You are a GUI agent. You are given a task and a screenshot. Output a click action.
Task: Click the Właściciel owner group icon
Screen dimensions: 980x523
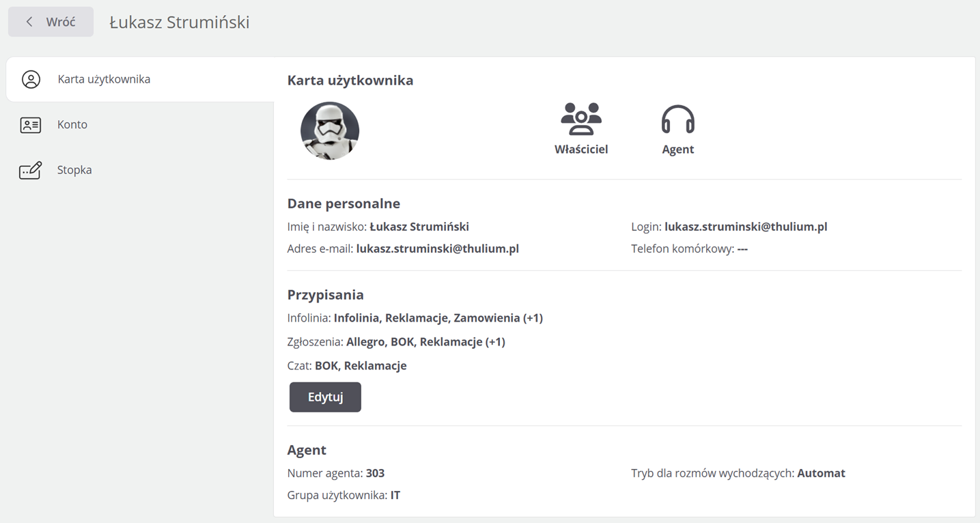pos(580,119)
